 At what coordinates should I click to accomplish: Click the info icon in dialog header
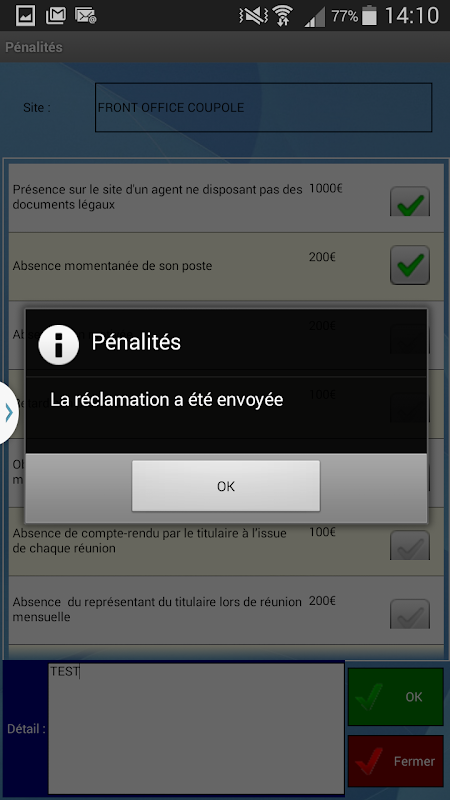tap(59, 344)
